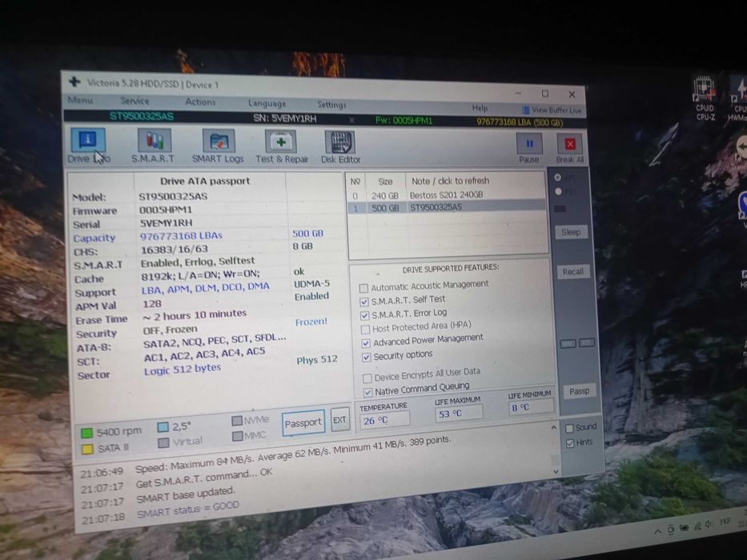Click the Victoria app cross icon in title bar
747x560 pixels.
tap(74, 82)
